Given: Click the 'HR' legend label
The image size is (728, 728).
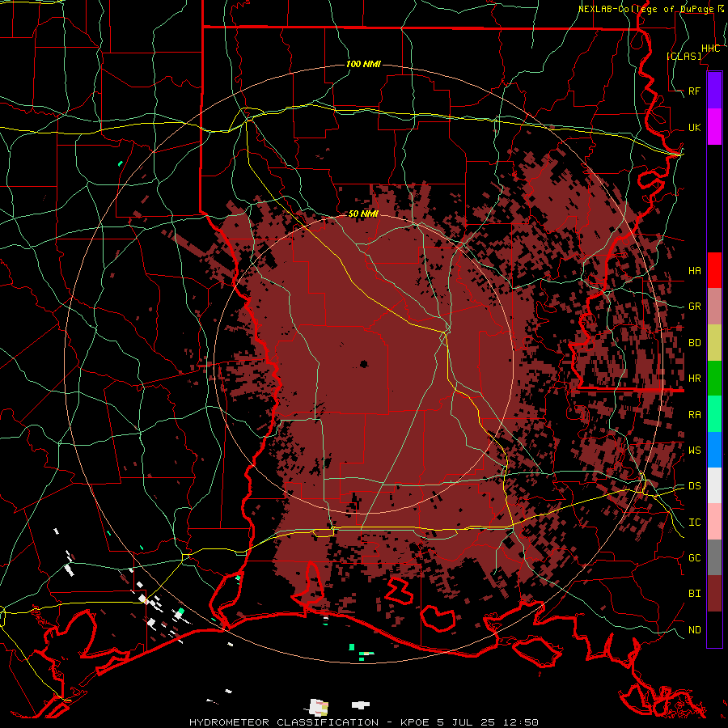Looking at the screenshot, I should click(x=694, y=379).
